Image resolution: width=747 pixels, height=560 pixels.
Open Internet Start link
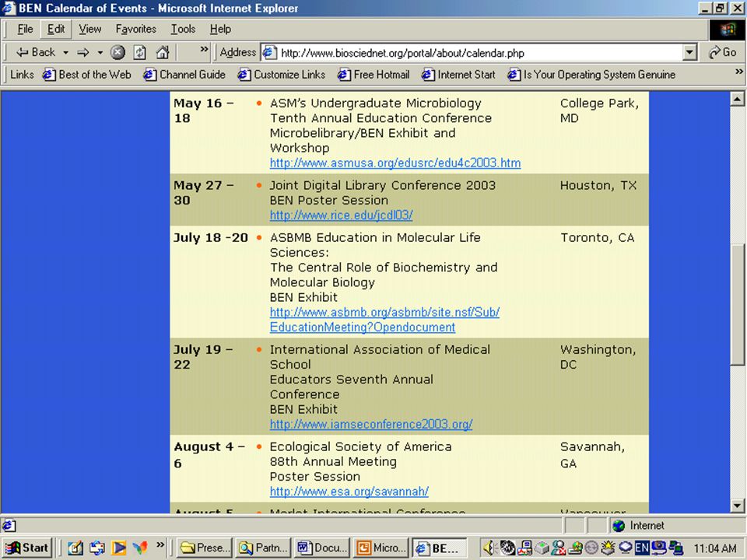[x=458, y=75]
